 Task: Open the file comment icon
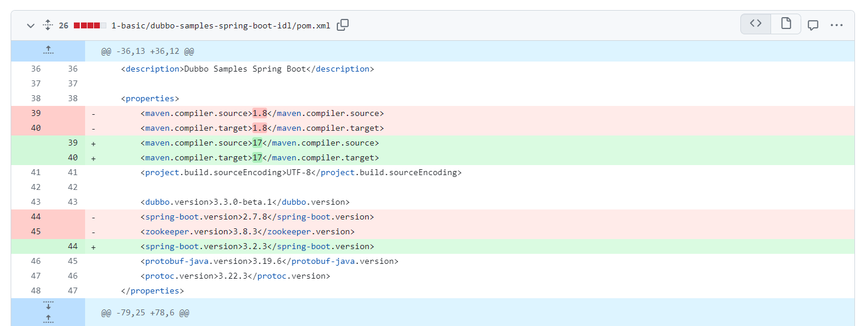tap(813, 25)
